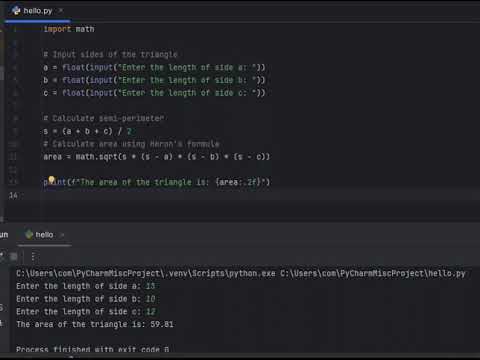Open the yellow lightbulb quick-fix on print line
This screenshot has width=480, height=360.
point(51,180)
